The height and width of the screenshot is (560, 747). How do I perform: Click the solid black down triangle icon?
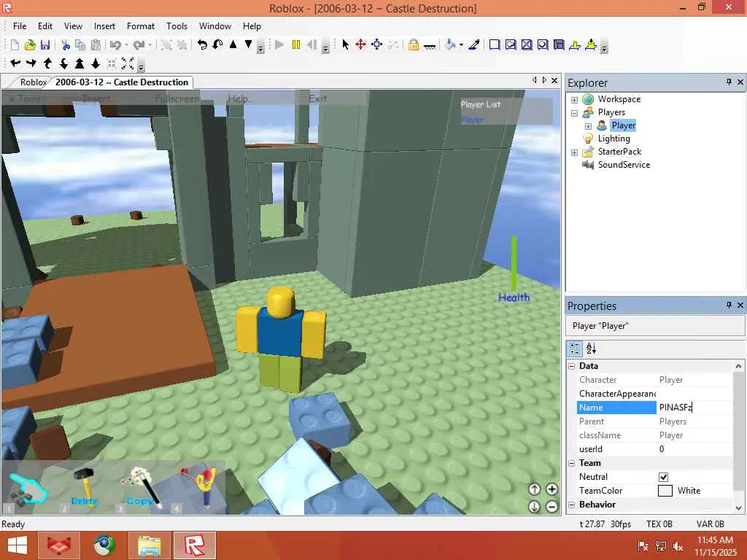tap(248, 44)
